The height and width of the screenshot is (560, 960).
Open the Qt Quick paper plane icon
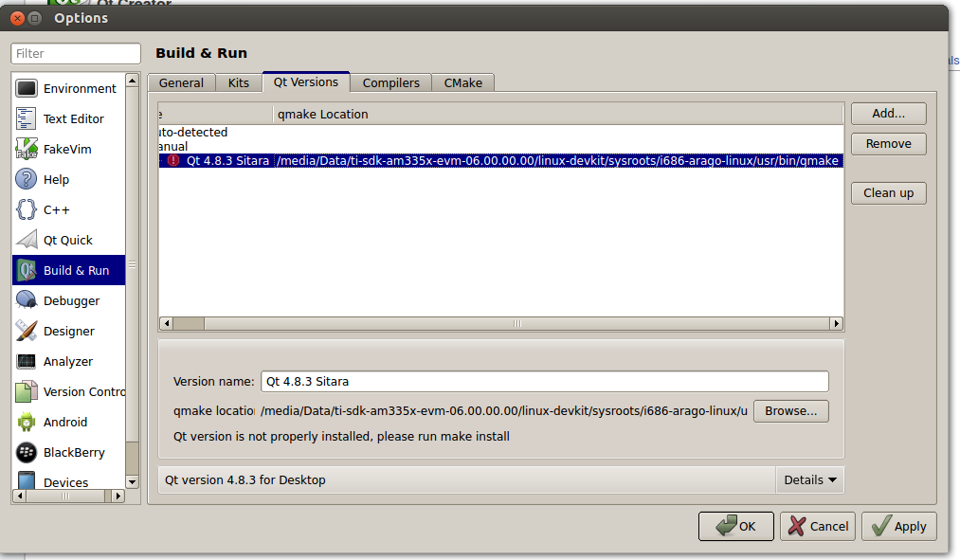click(27, 240)
